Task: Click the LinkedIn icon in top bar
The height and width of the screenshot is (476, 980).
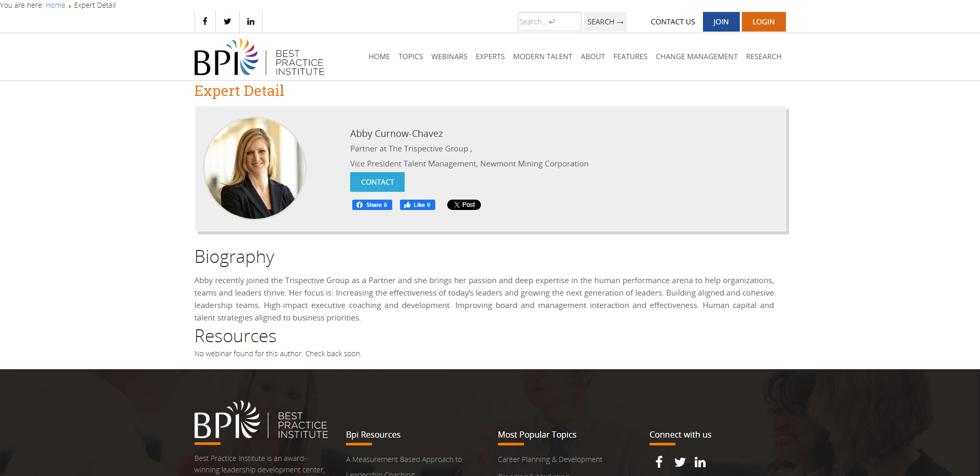Action: (251, 21)
